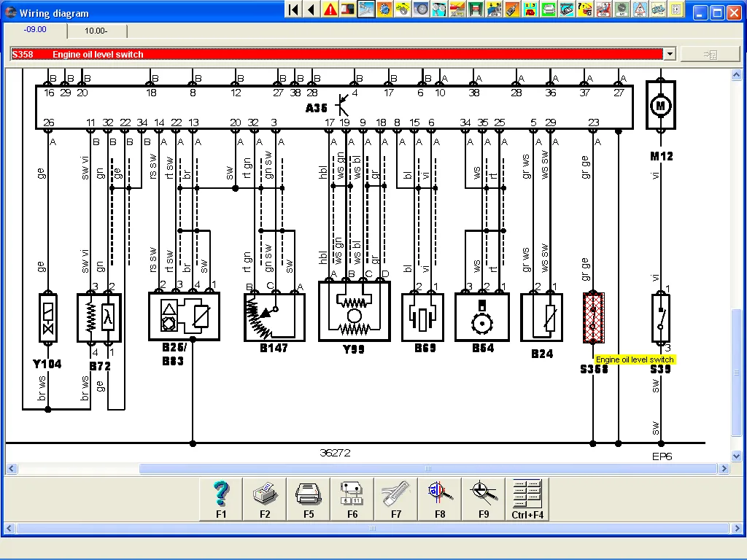Open the wheel/tyre toolbar icon
This screenshot has height=560, width=747.
(x=421, y=9)
